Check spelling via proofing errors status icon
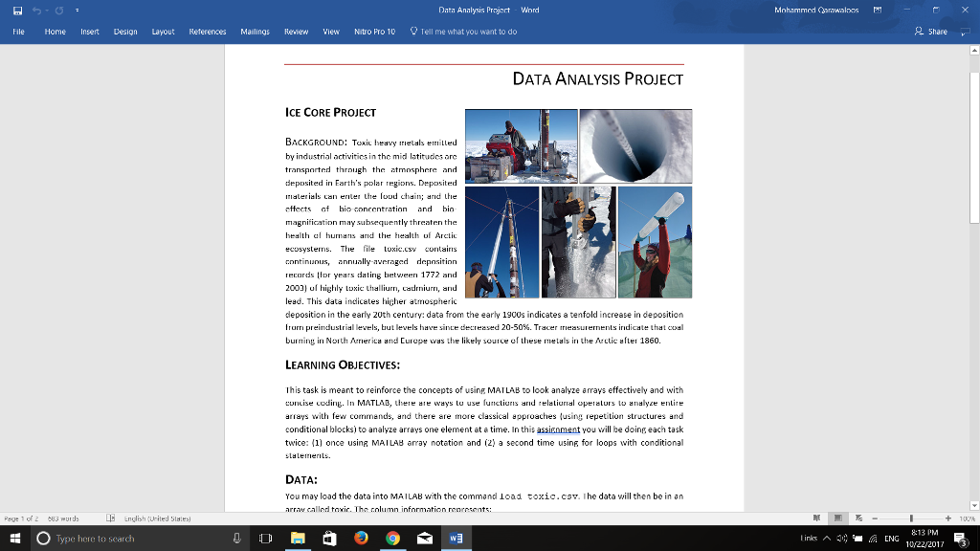The image size is (980, 551). point(109,517)
